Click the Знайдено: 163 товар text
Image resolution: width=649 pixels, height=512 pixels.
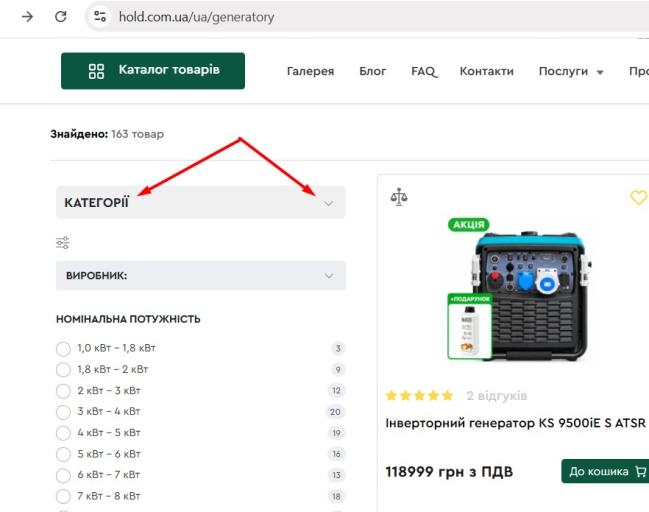(107, 134)
